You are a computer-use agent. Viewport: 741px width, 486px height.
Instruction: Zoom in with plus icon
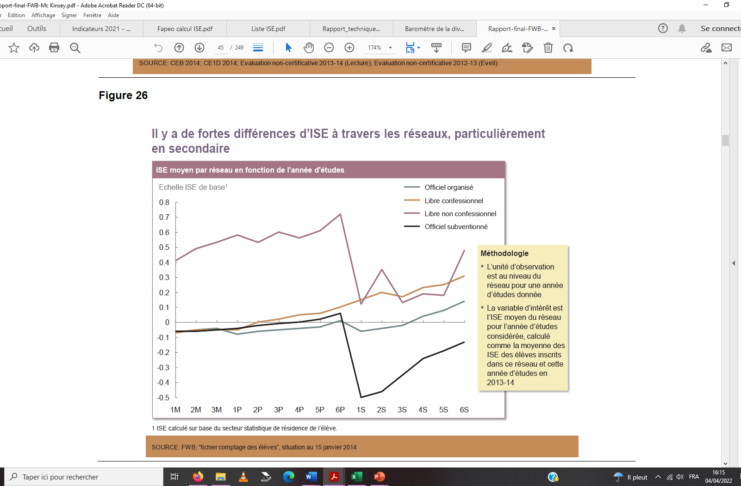(349, 47)
